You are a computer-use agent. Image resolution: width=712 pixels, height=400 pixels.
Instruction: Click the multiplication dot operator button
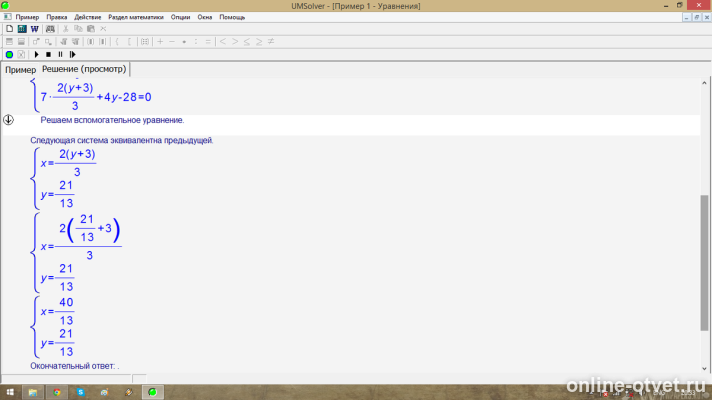click(184, 41)
